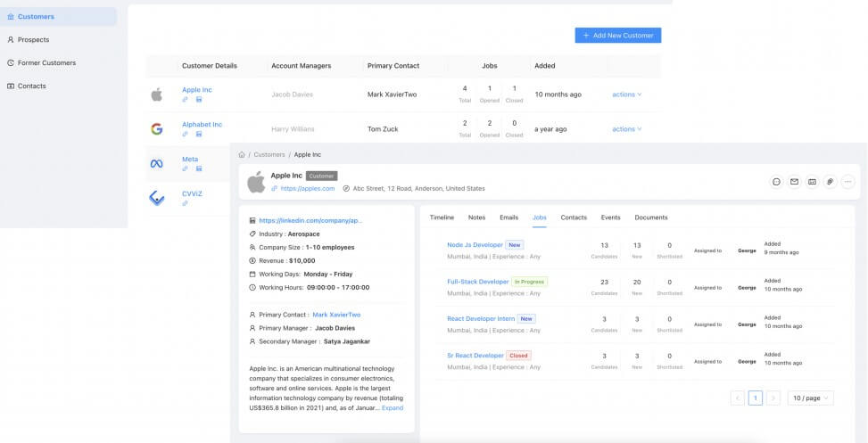Go to previous page in pagination
868x443 pixels.
point(738,398)
